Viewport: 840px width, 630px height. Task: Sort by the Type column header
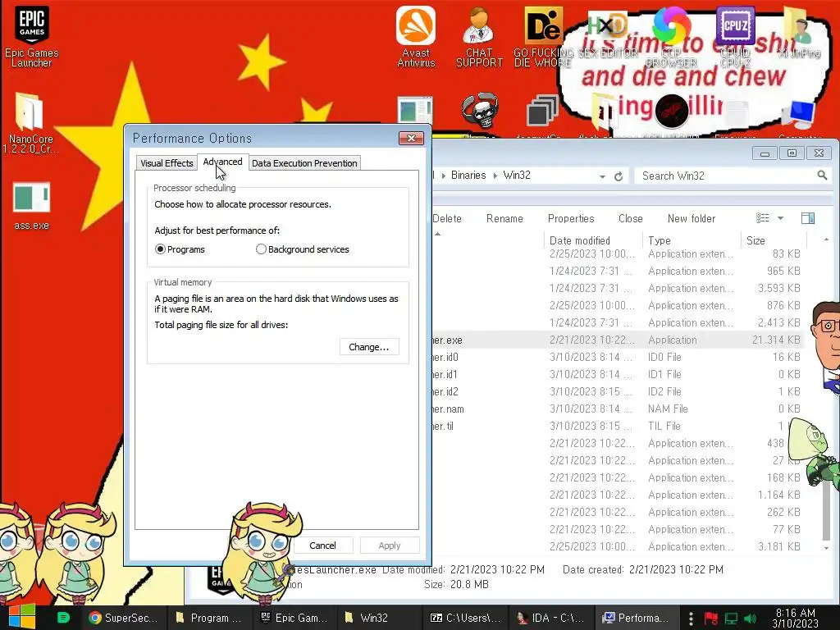(x=692, y=240)
